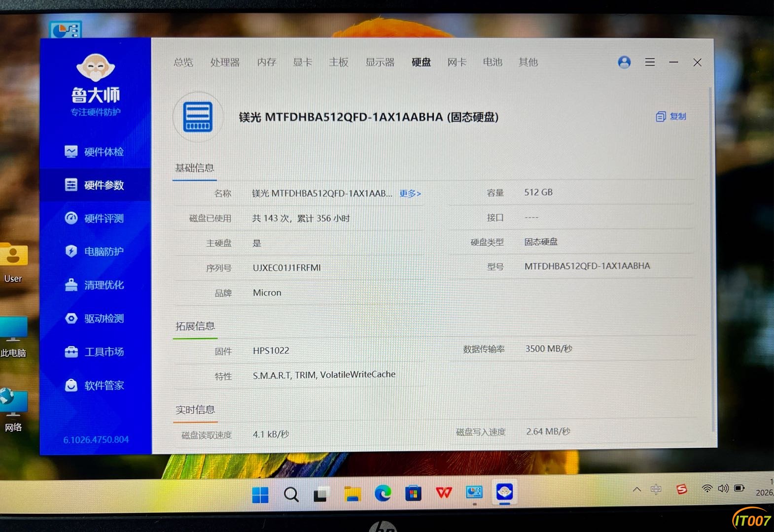Open the Wi-Fi network tray icon
Screen dimensions: 774x532
pyautogui.click(x=707, y=489)
